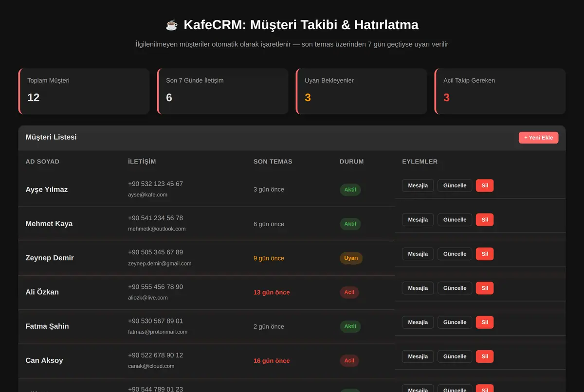Click Ali Özkan's Acil status badge
Image resolution: width=584 pixels, height=392 pixels.
click(x=349, y=292)
